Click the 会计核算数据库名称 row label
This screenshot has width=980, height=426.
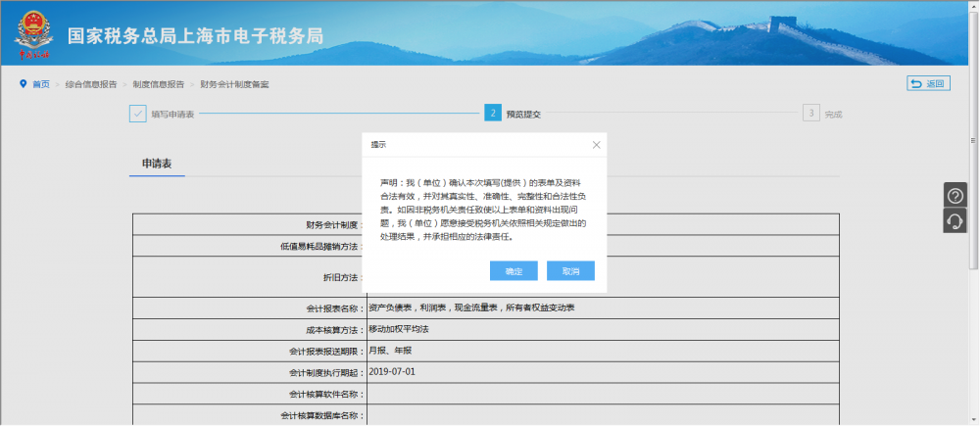[322, 416]
